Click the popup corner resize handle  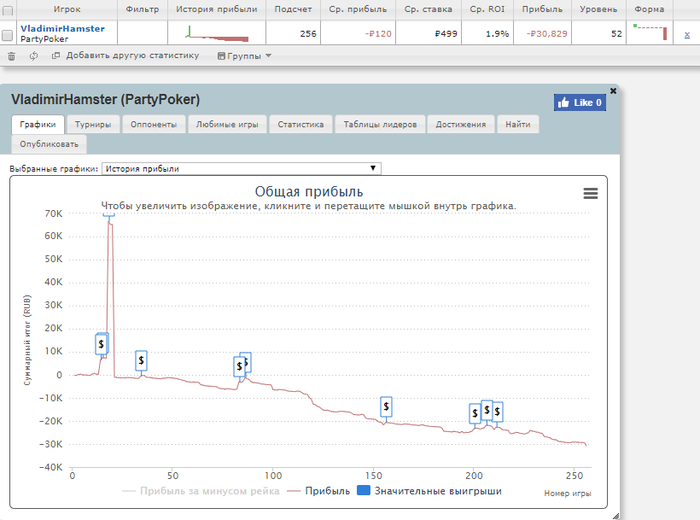tap(615, 516)
